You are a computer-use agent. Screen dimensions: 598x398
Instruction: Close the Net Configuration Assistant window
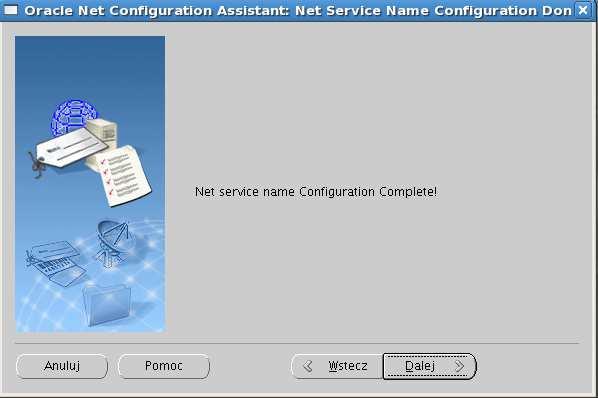pyautogui.click(x=583, y=10)
